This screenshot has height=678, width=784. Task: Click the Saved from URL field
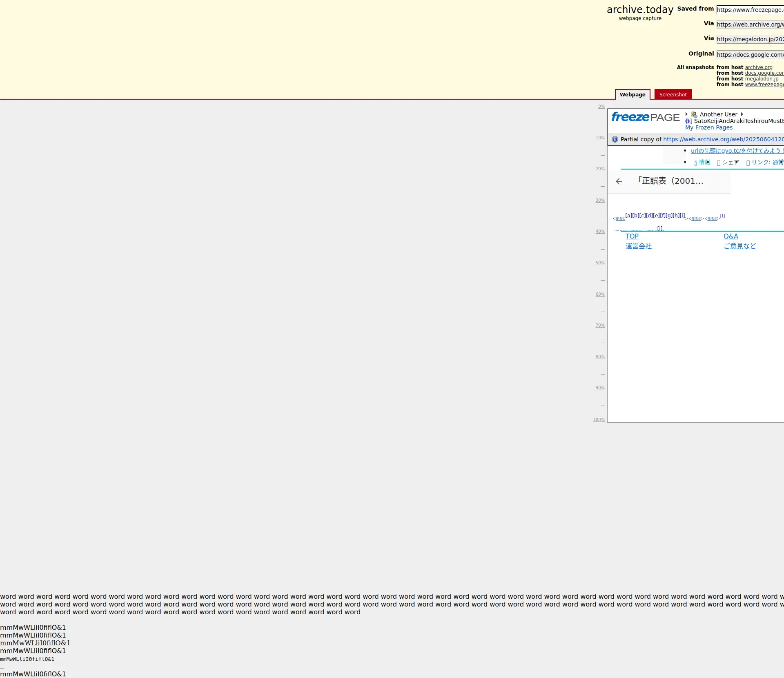pos(750,10)
